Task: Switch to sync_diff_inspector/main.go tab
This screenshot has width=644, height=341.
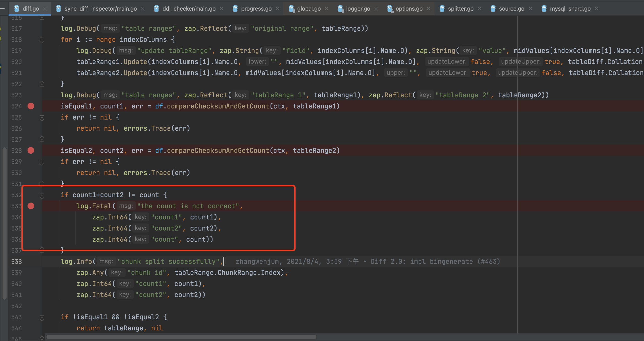Action: pos(100,9)
